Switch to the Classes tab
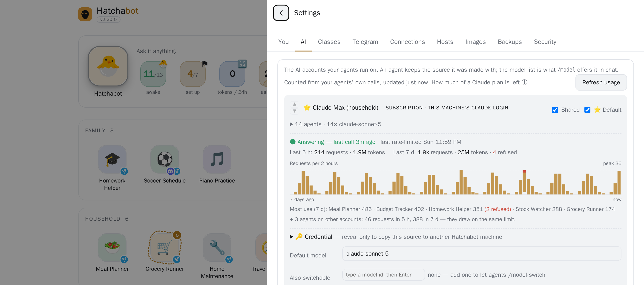The width and height of the screenshot is (644, 285). (329, 42)
